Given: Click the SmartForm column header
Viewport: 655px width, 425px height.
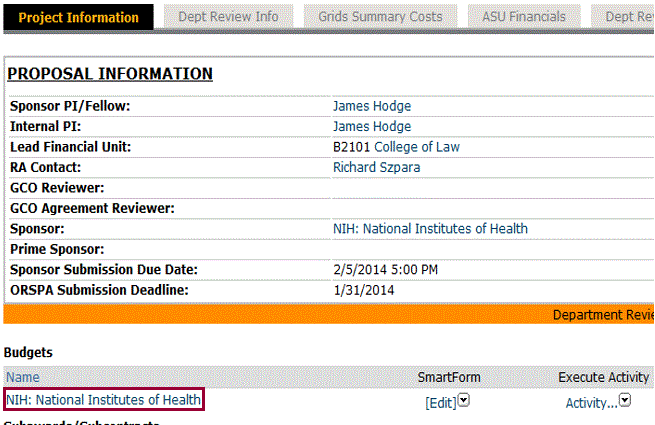Looking at the screenshot, I should (x=449, y=377).
